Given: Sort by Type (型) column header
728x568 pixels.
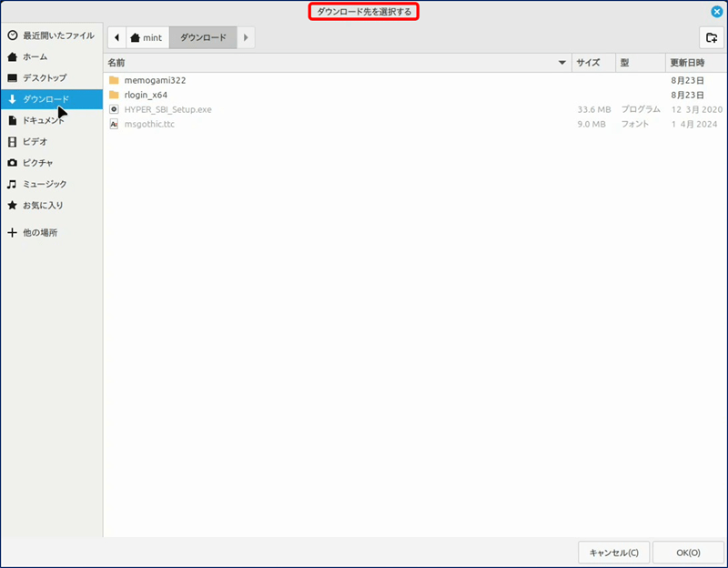Looking at the screenshot, I should pos(641,63).
